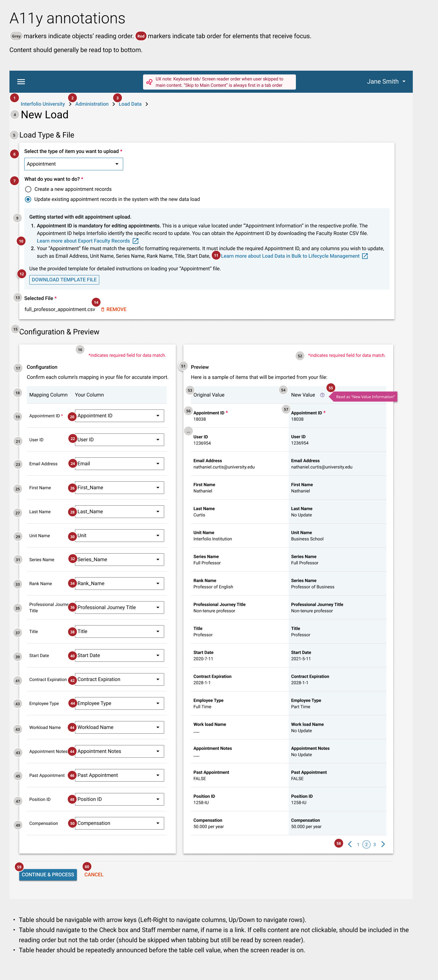
Task: Go to previous preview page arrow
Action: click(x=349, y=844)
